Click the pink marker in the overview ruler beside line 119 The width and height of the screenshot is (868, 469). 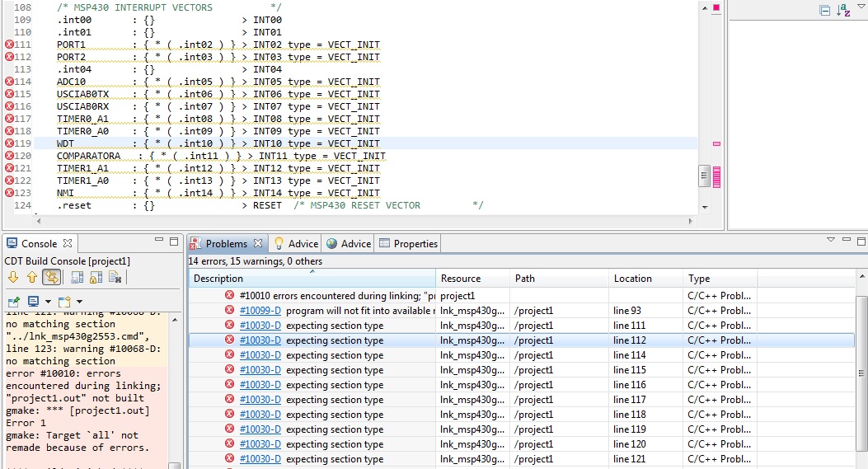click(716, 144)
